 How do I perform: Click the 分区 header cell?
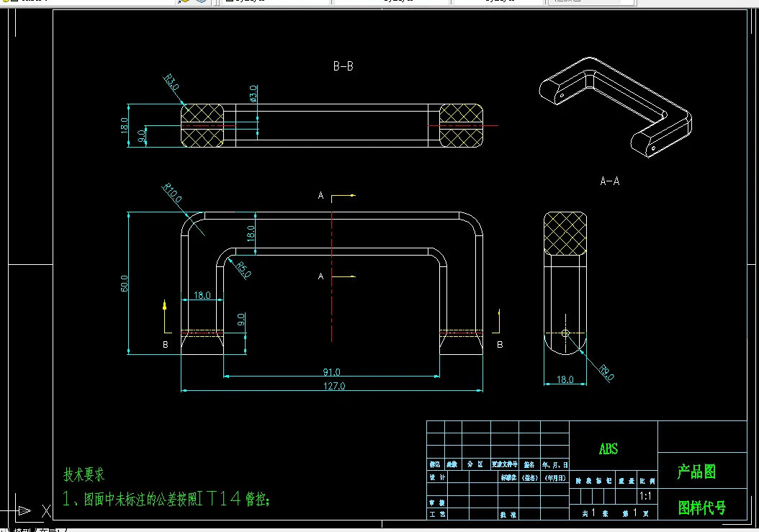(475, 464)
